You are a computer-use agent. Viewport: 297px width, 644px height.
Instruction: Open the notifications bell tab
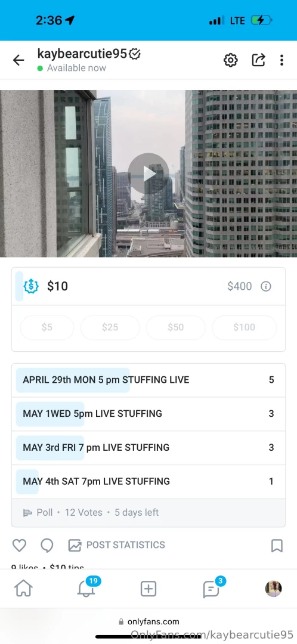(x=86, y=589)
